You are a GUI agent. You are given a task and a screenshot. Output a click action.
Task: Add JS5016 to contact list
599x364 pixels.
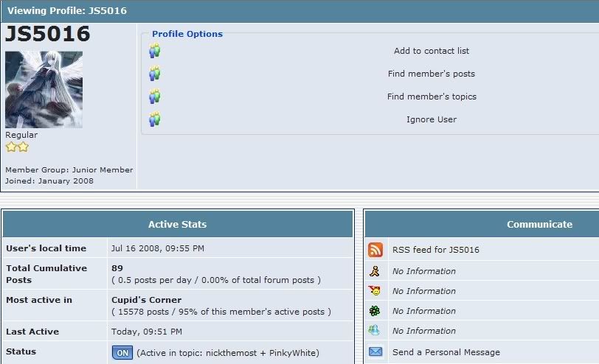point(431,51)
